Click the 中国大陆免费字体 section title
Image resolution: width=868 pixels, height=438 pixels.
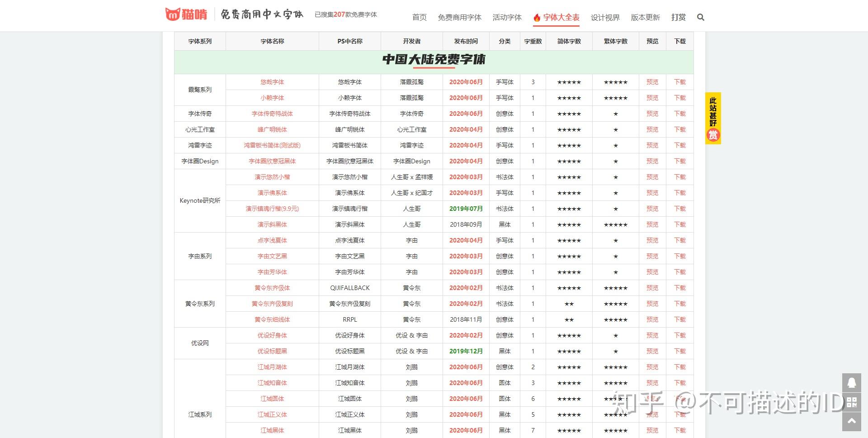(x=434, y=60)
